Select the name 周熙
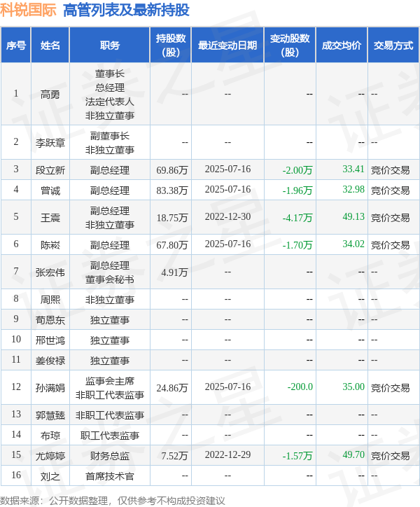The height and width of the screenshot is (507, 420). [x=50, y=300]
